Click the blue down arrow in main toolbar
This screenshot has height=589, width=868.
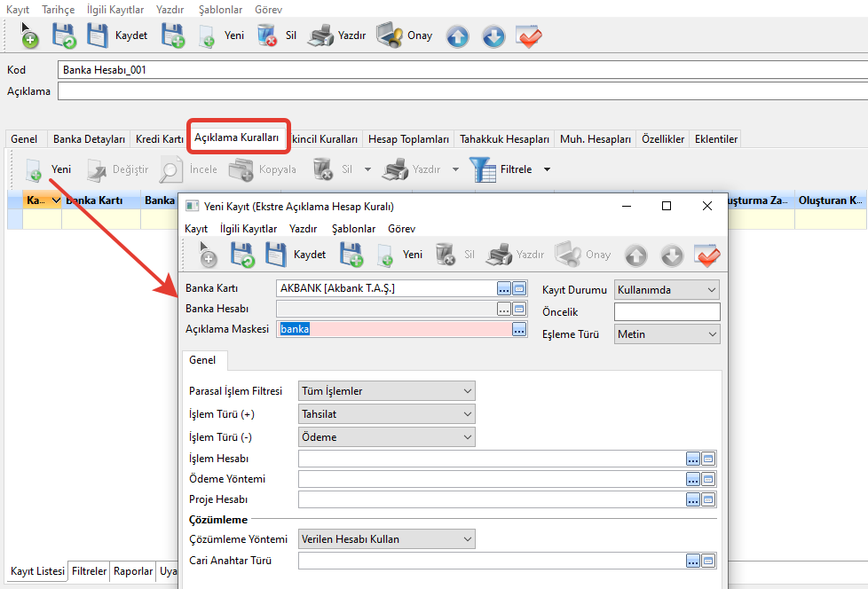click(493, 36)
